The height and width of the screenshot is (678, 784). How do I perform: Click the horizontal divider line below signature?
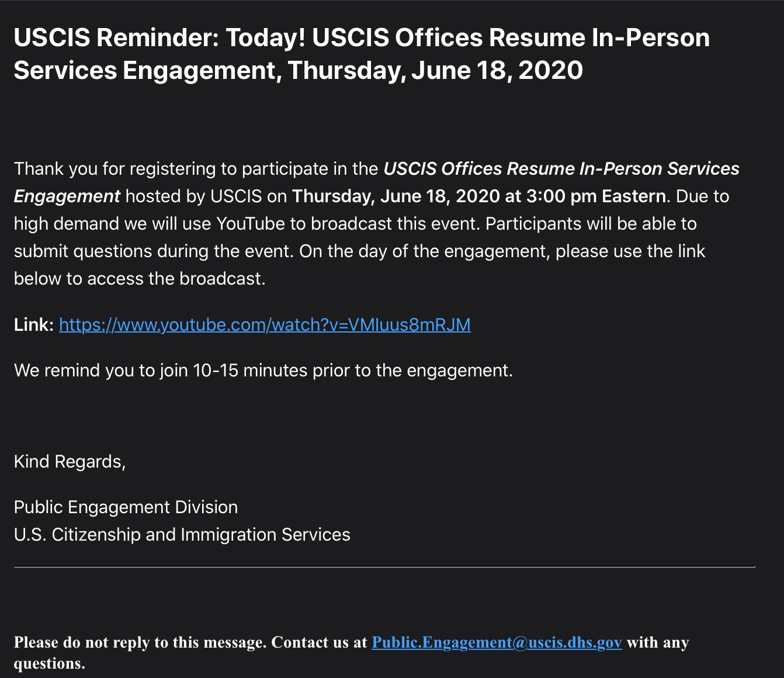click(x=384, y=567)
